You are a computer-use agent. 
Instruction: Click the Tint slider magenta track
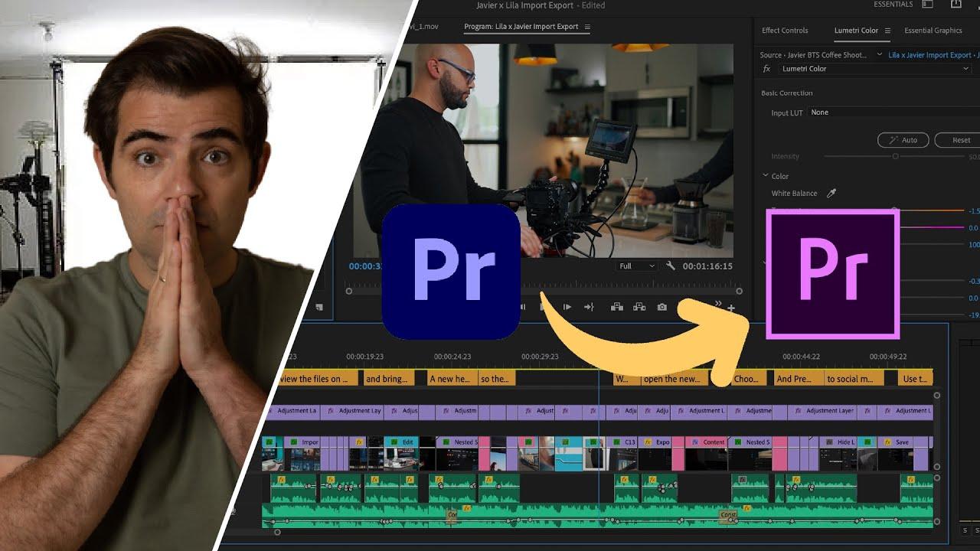pyautogui.click(x=932, y=227)
